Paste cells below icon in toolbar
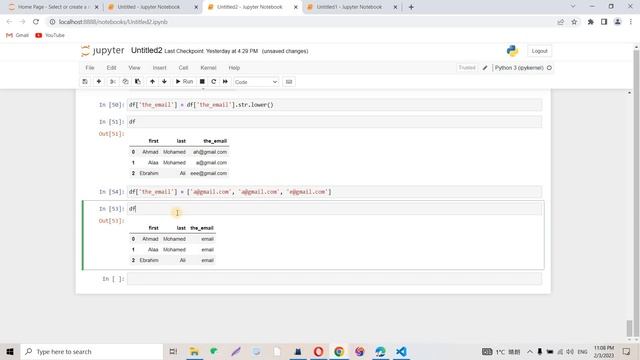Screen dimensions: 640x360 138,82
